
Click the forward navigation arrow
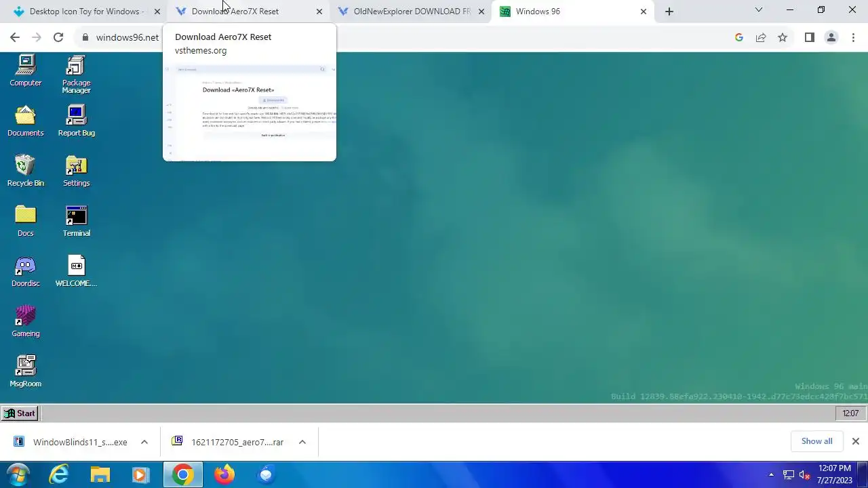coord(37,37)
